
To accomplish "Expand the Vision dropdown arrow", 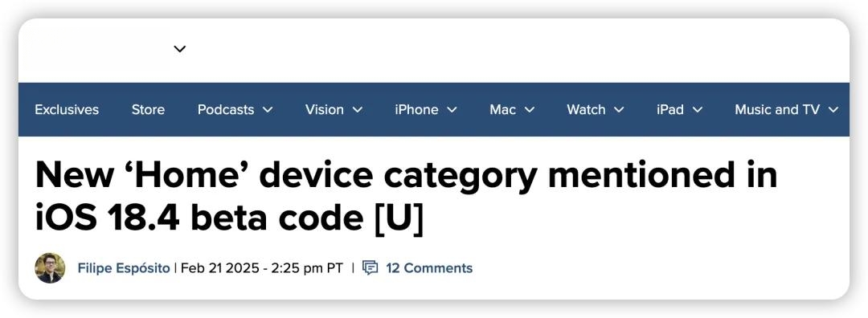I will [x=358, y=109].
